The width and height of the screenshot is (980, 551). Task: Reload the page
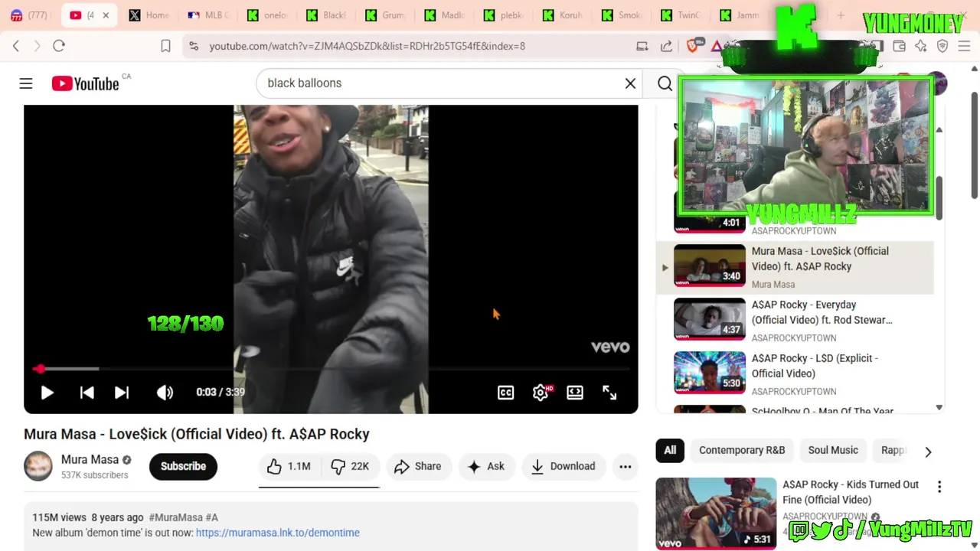point(59,46)
